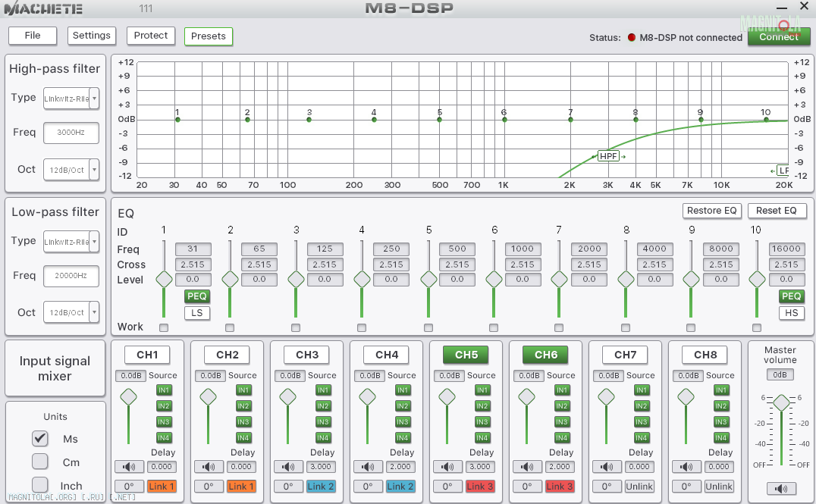Open the File menu

(x=33, y=36)
